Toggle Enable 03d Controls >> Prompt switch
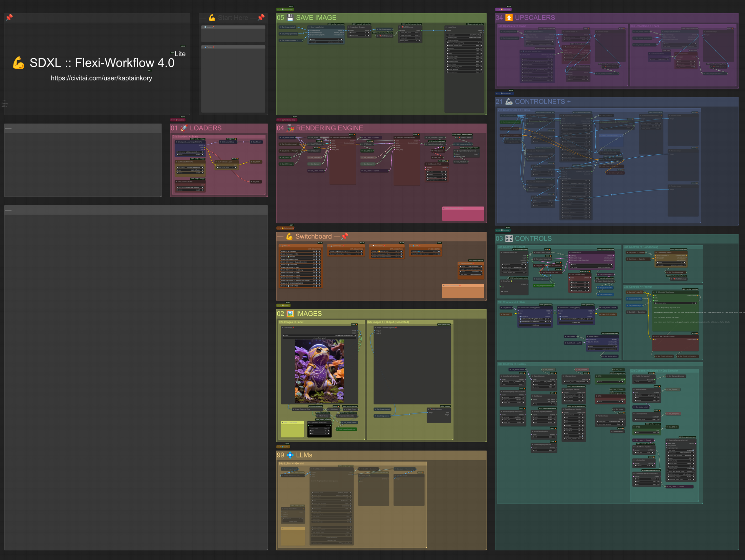Screen dimensions: 745x560 coord(316,275)
